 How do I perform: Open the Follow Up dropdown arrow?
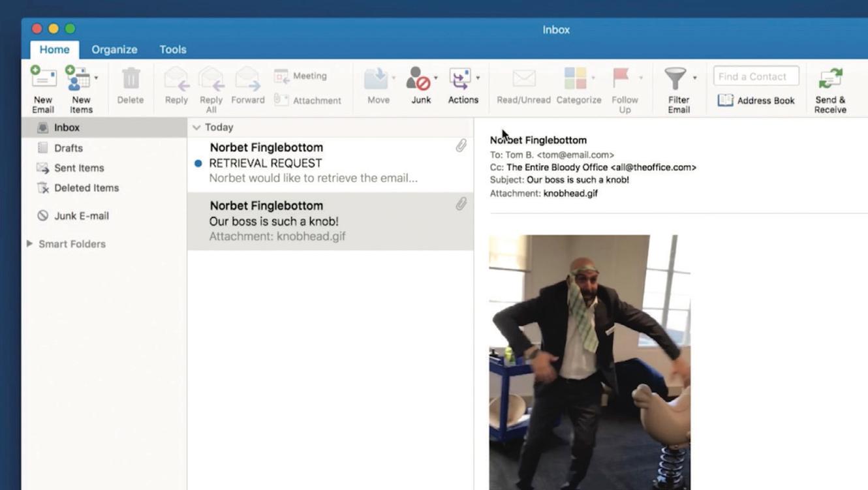(x=641, y=78)
